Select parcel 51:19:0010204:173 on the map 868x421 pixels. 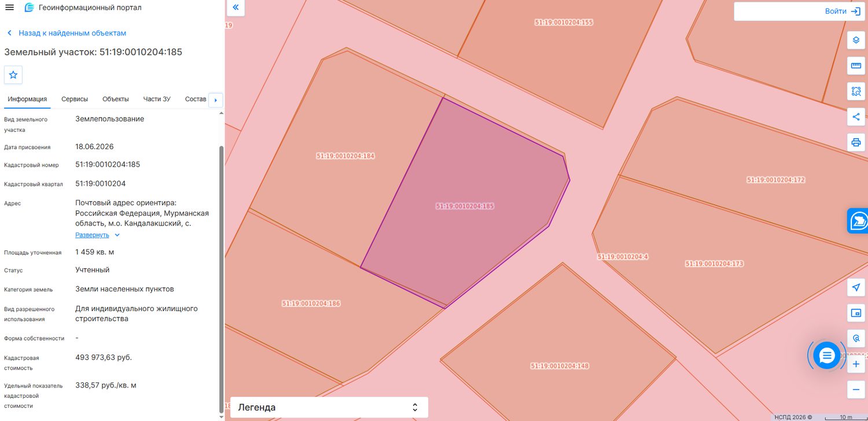714,263
